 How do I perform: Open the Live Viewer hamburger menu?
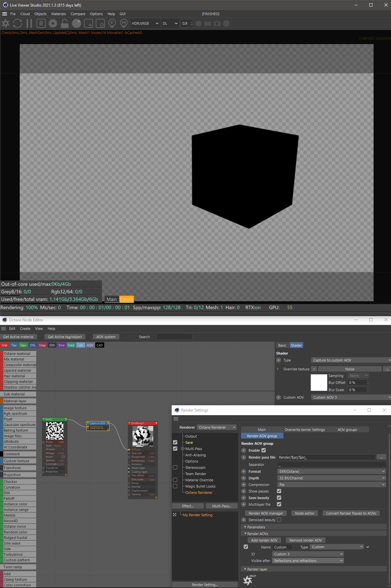pyautogui.click(x=5, y=14)
